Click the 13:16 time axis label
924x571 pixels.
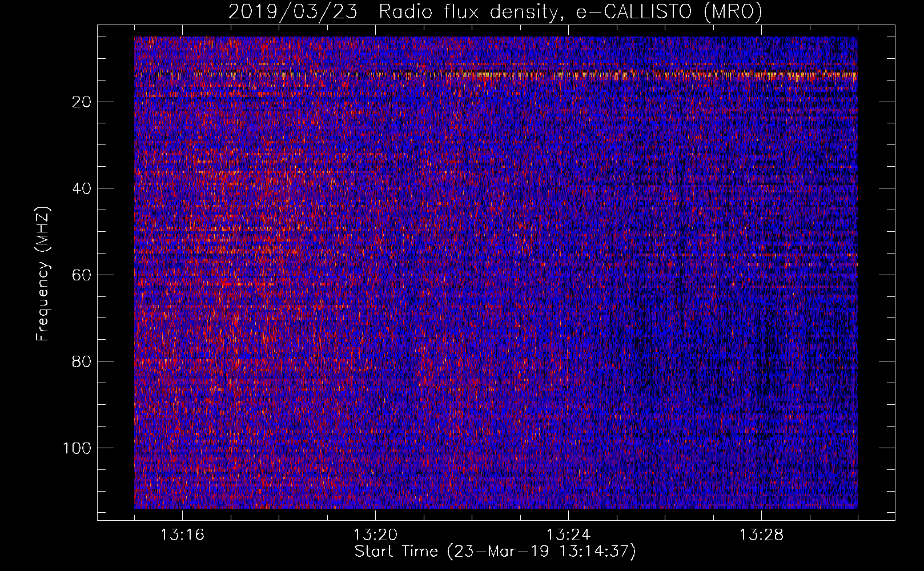pyautogui.click(x=182, y=535)
